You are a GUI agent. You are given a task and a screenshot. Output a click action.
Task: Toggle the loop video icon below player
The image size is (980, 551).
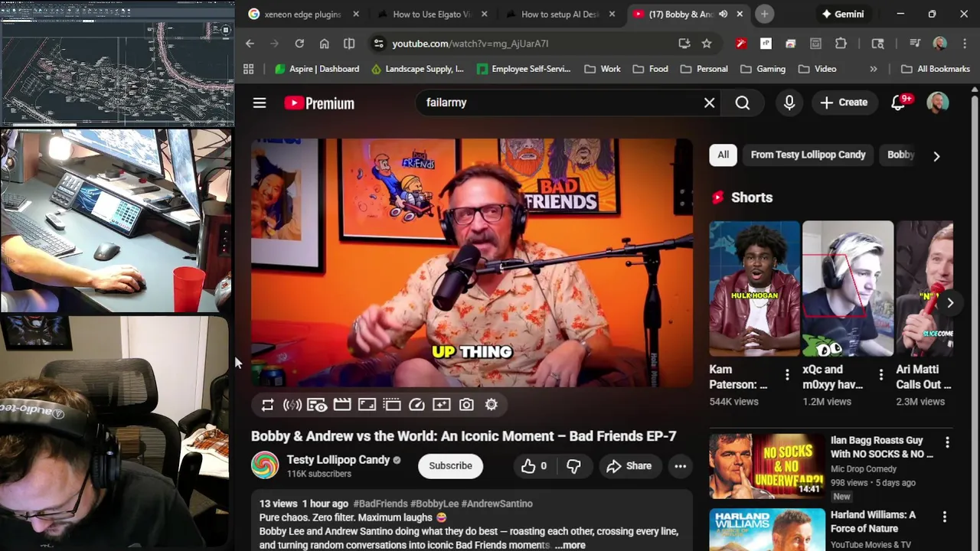point(267,405)
